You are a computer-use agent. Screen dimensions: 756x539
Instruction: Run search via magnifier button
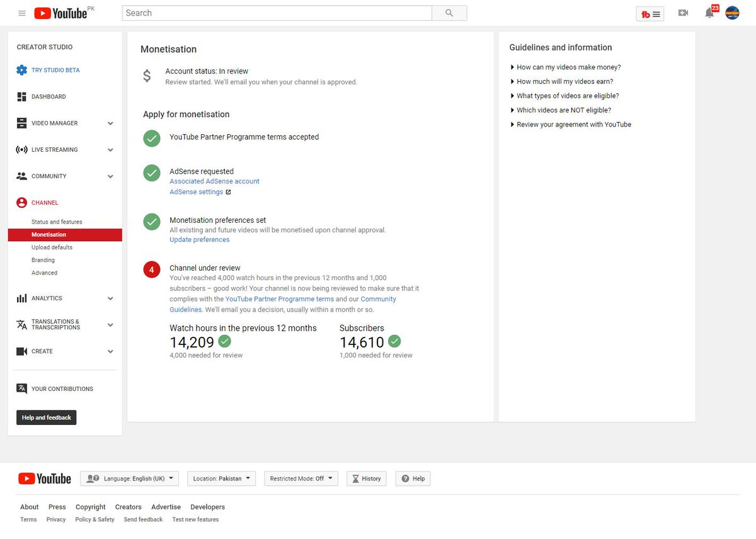click(x=449, y=13)
